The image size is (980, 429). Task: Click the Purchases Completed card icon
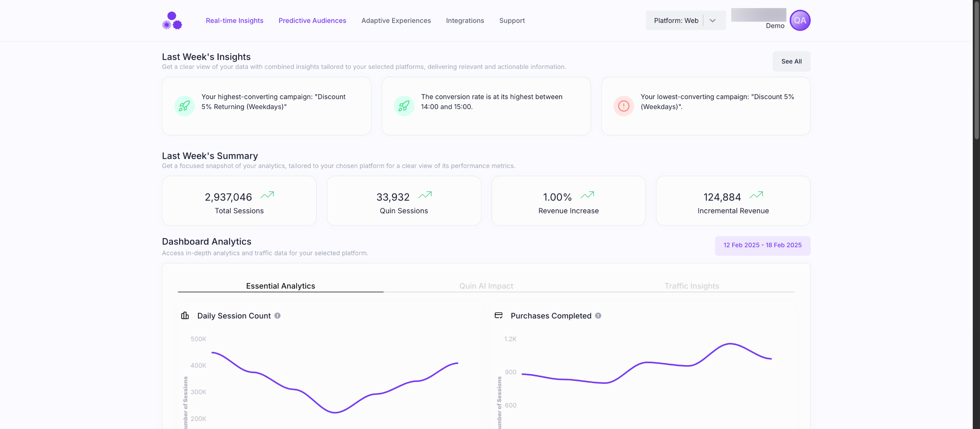click(x=498, y=316)
